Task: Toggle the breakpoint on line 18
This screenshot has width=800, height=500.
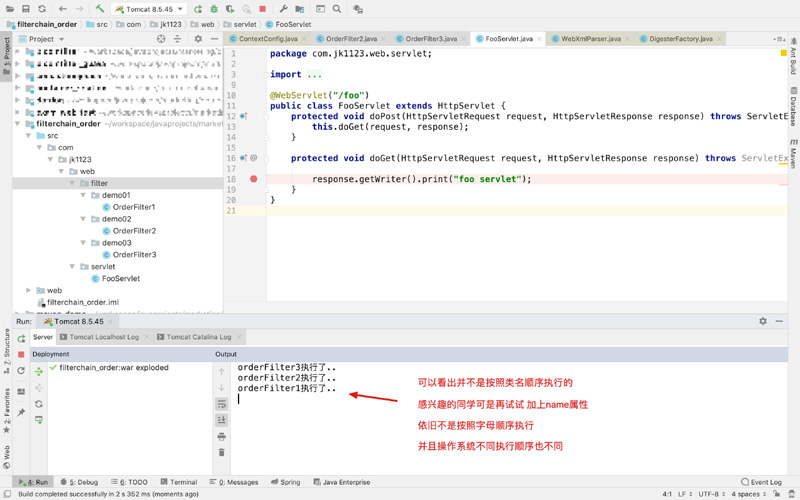Action: [254, 179]
